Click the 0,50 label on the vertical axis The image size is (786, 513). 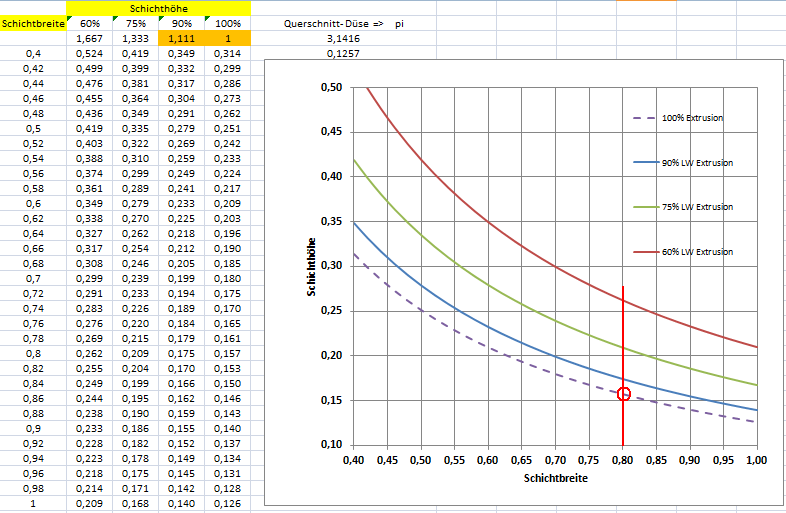331,88
